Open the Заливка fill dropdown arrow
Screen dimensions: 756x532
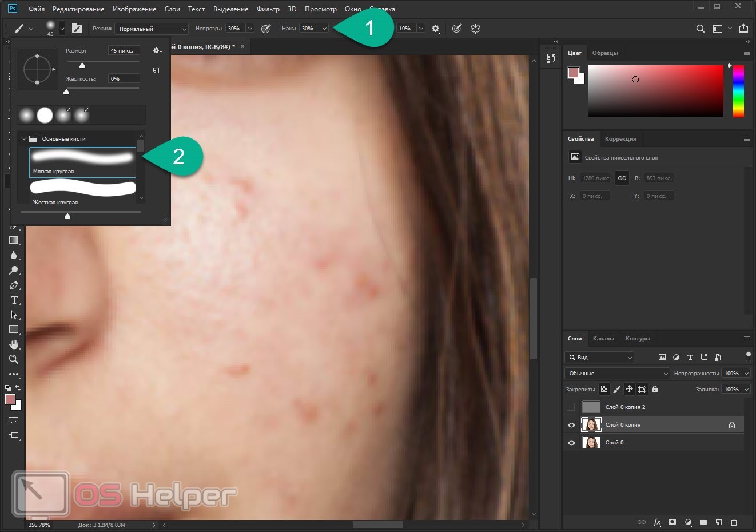(746, 389)
